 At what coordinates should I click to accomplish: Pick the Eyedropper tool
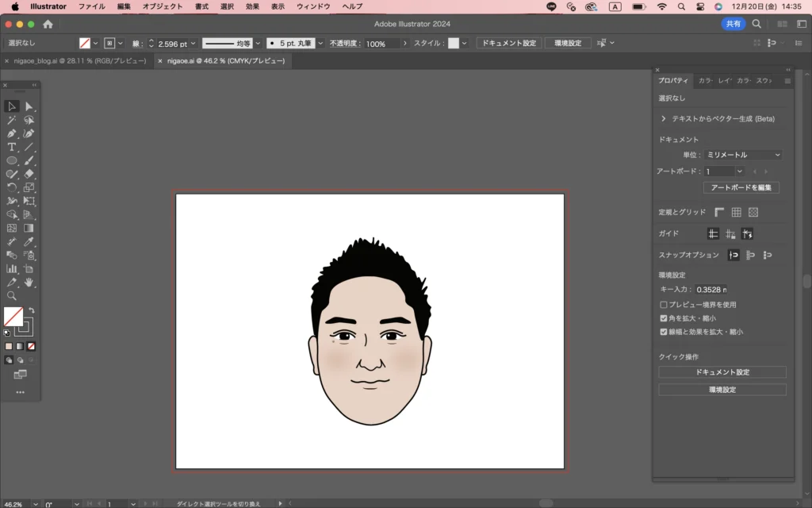(29, 241)
